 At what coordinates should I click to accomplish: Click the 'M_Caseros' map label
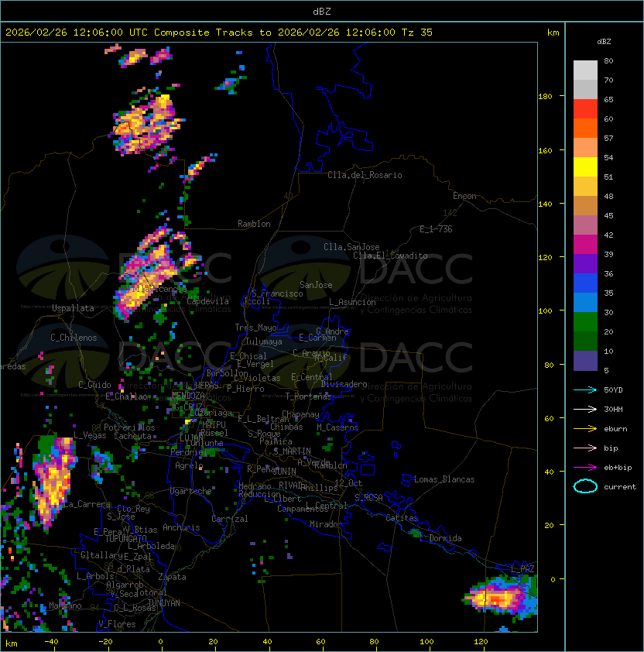click(x=337, y=427)
